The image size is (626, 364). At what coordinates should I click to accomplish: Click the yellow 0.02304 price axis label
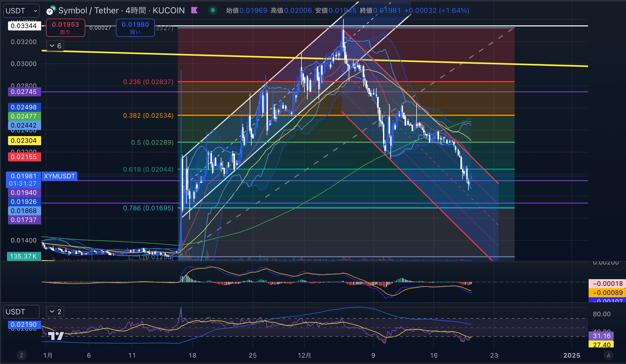pos(24,141)
